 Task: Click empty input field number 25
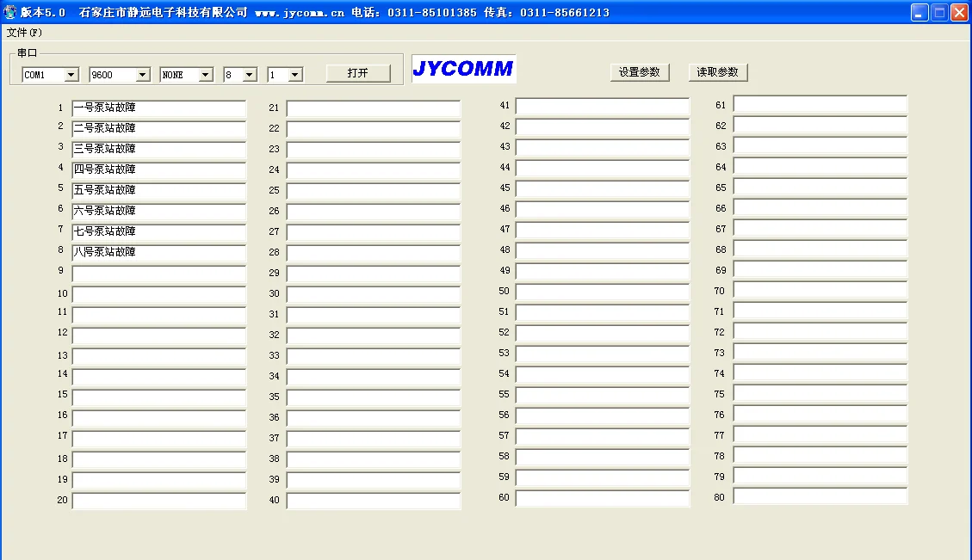click(373, 191)
